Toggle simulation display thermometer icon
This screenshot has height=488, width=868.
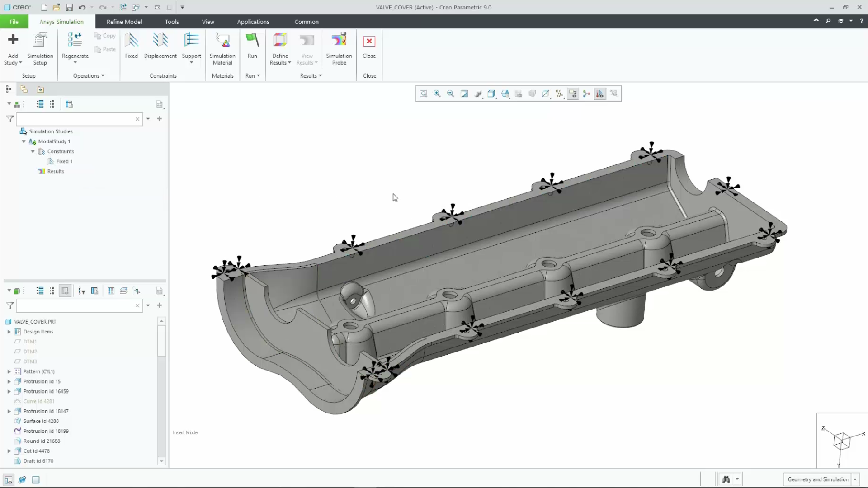click(x=600, y=94)
